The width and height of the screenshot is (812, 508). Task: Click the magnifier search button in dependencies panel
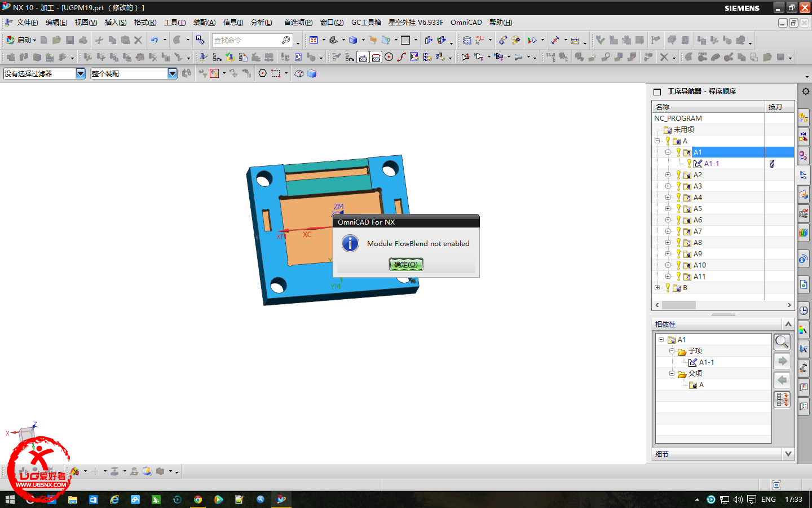point(782,341)
